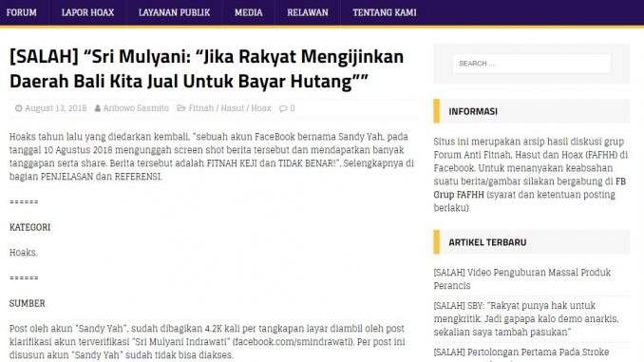Open the RELAWAN menu item

(308, 12)
